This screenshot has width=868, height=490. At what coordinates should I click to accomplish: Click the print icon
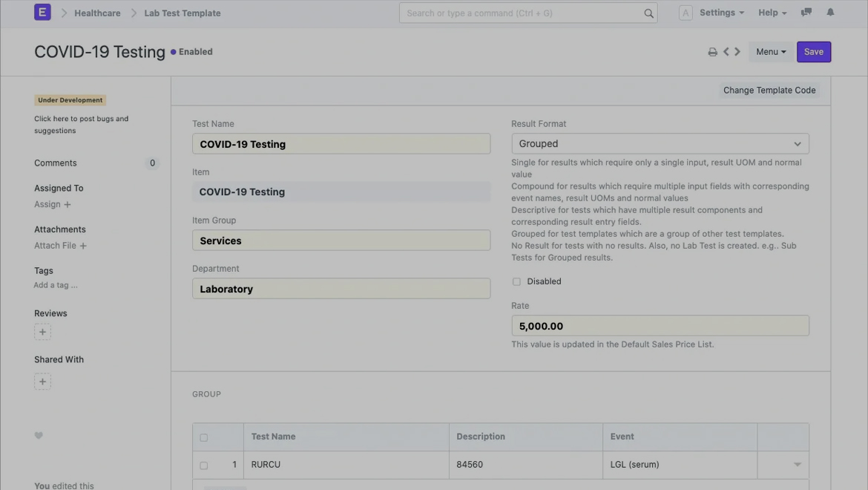(x=712, y=52)
